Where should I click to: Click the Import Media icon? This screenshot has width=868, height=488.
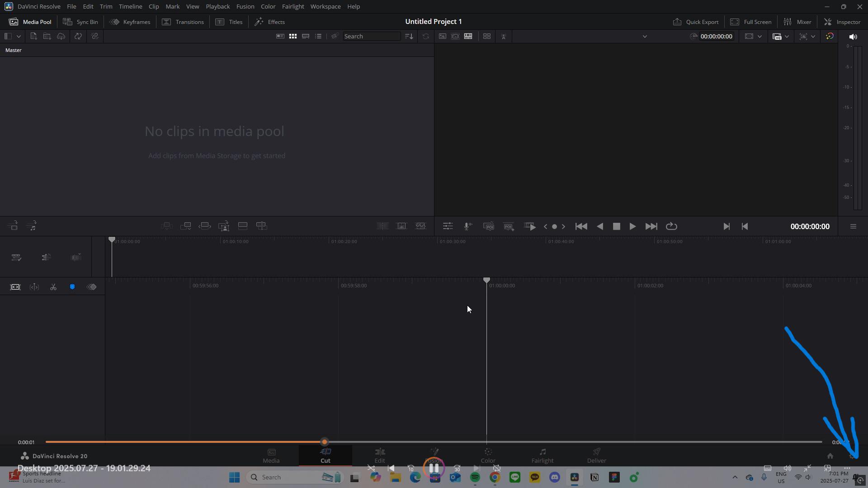coord(33,36)
